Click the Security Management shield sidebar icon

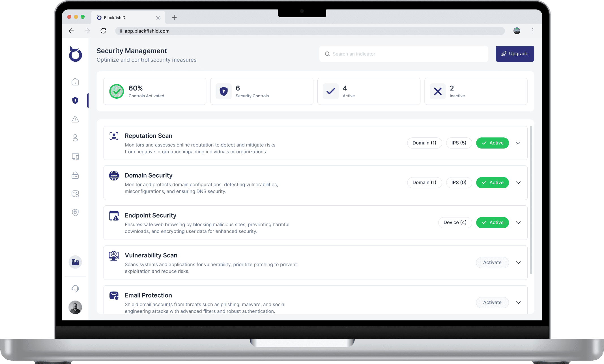(76, 100)
